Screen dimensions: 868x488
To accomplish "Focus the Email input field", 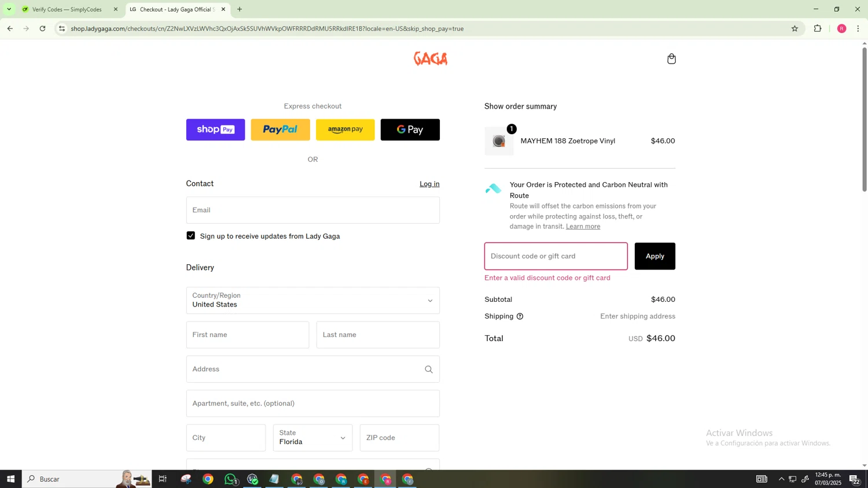I will pos(312,210).
